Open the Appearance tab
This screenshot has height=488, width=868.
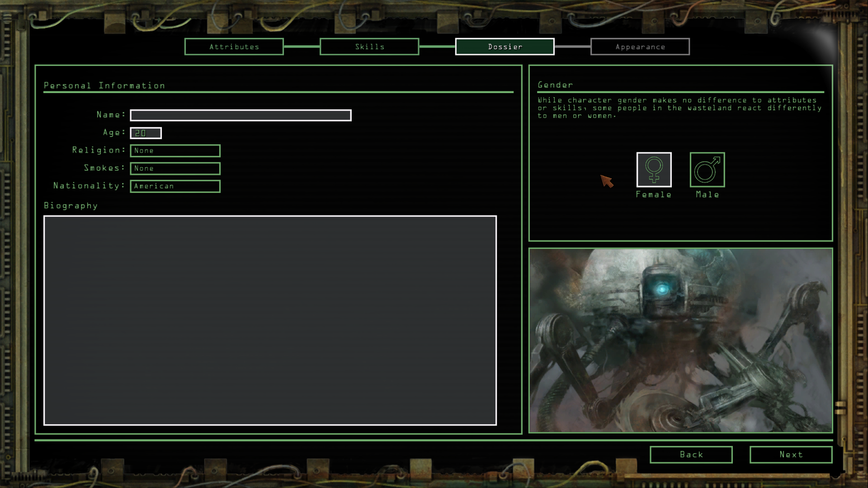click(640, 47)
